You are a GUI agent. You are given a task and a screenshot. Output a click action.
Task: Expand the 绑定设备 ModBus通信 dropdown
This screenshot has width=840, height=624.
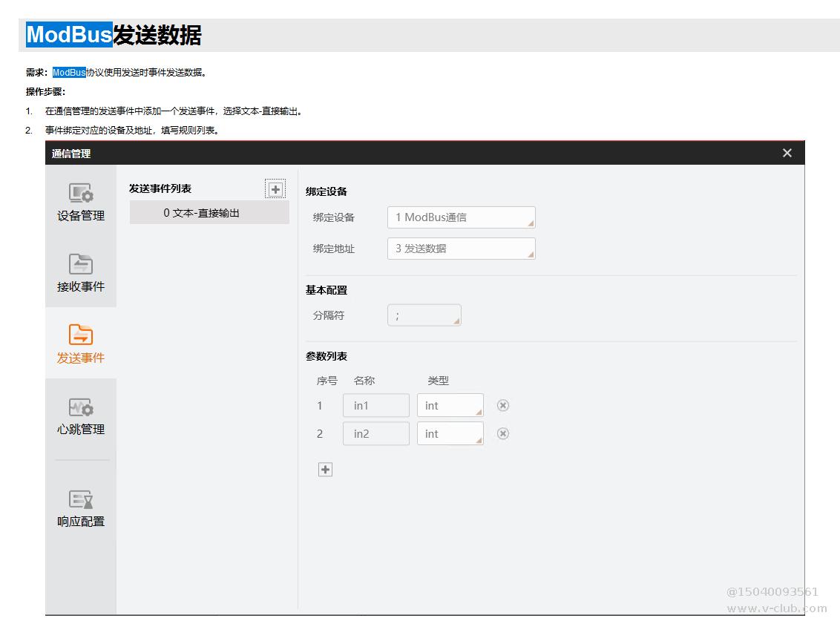click(461, 217)
